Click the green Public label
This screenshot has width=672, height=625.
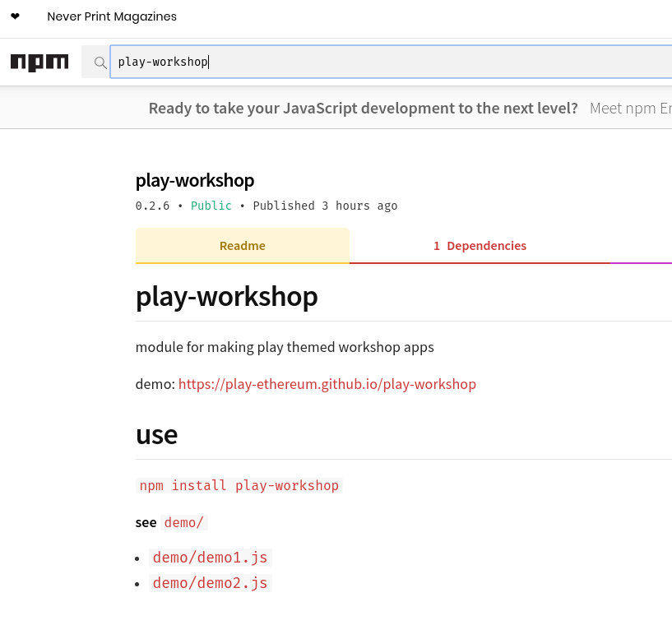pos(211,206)
